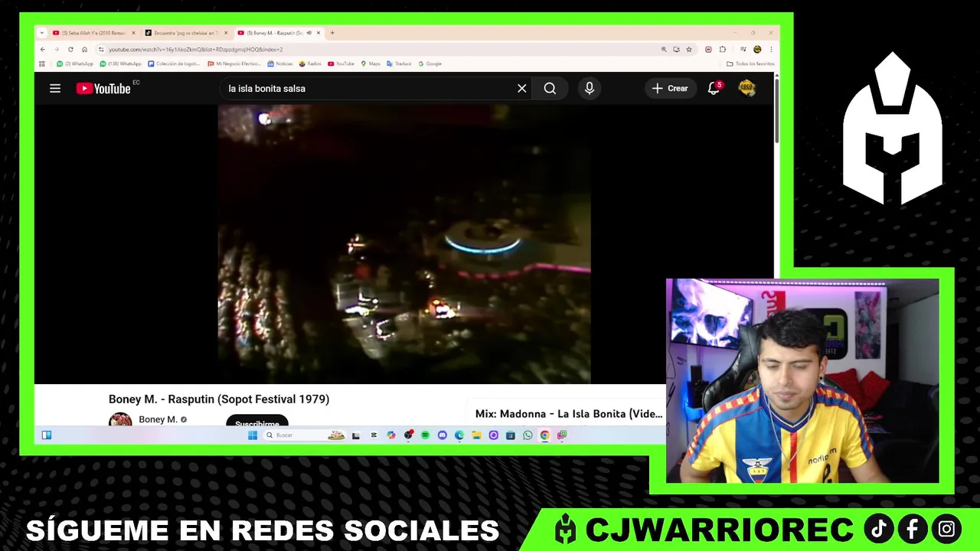Open the browser home page button
Viewport: 980px width, 551px height.
pyautogui.click(x=84, y=50)
